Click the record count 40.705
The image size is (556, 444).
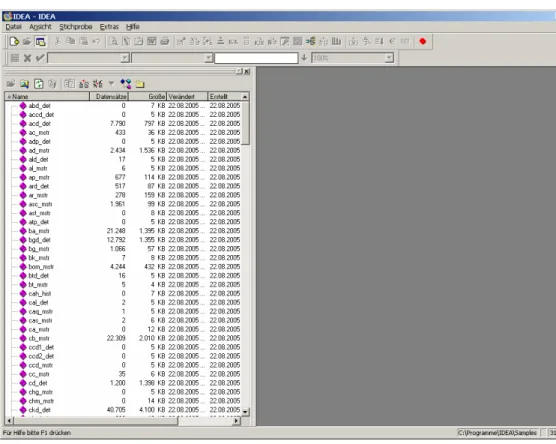tap(116, 410)
